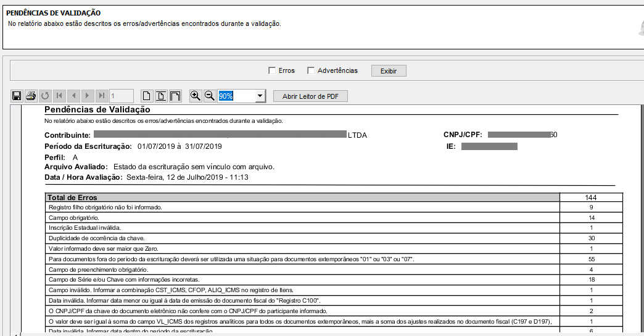Select the Total de Erros table header row
Screen dimensions: 644x336
pyautogui.click(x=302, y=198)
